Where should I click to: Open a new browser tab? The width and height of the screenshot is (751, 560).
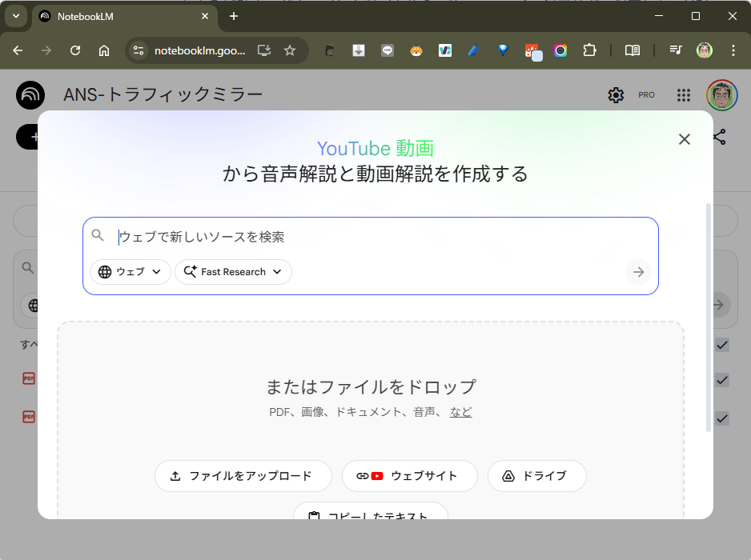pos(234,16)
